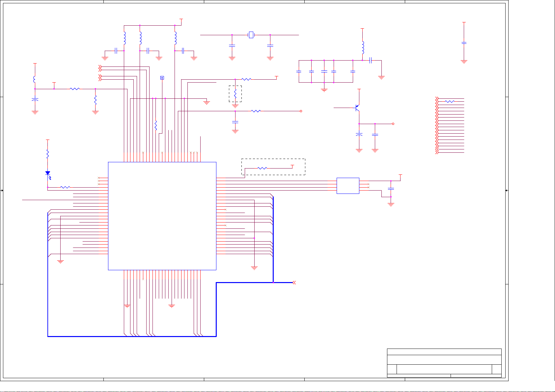Click the ground symbol beneath the right-side bus
The height and width of the screenshot is (392, 555).
coord(254,268)
